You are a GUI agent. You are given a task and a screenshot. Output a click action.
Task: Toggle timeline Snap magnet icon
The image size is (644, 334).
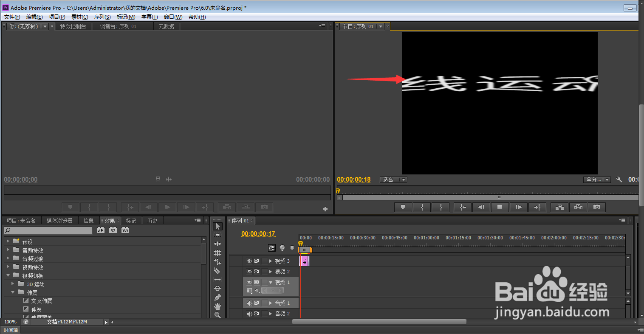click(x=272, y=248)
